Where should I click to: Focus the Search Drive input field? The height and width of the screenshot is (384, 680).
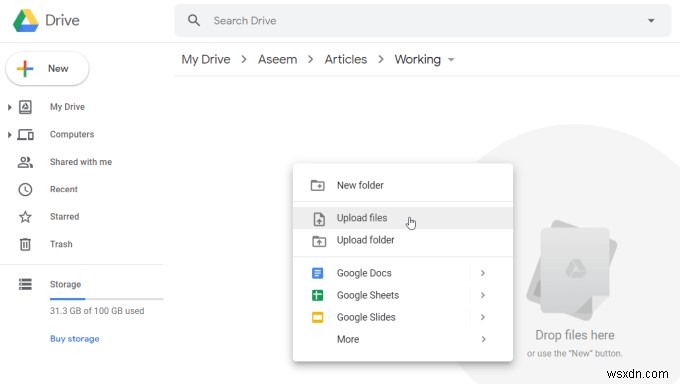(x=423, y=20)
